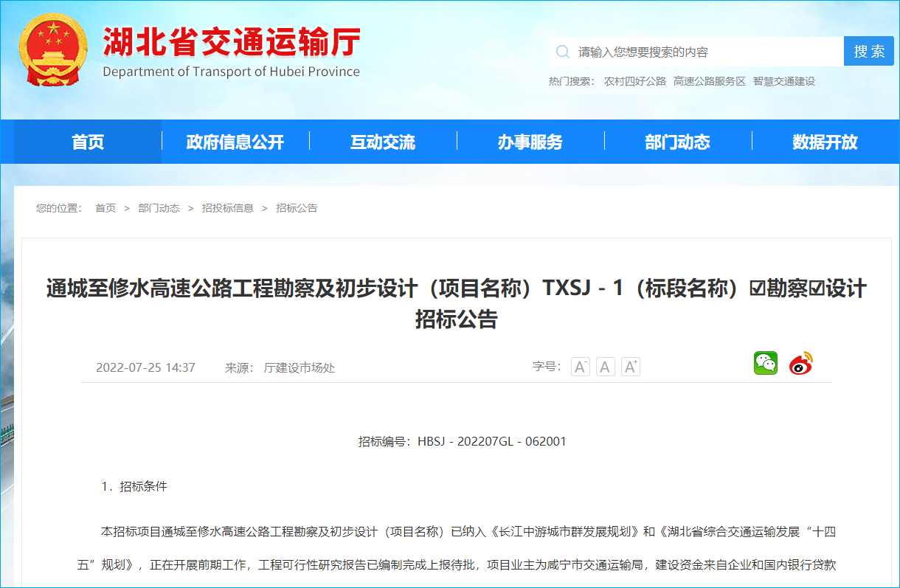Reset font size with middle A button
The image size is (900, 588).
(606, 367)
